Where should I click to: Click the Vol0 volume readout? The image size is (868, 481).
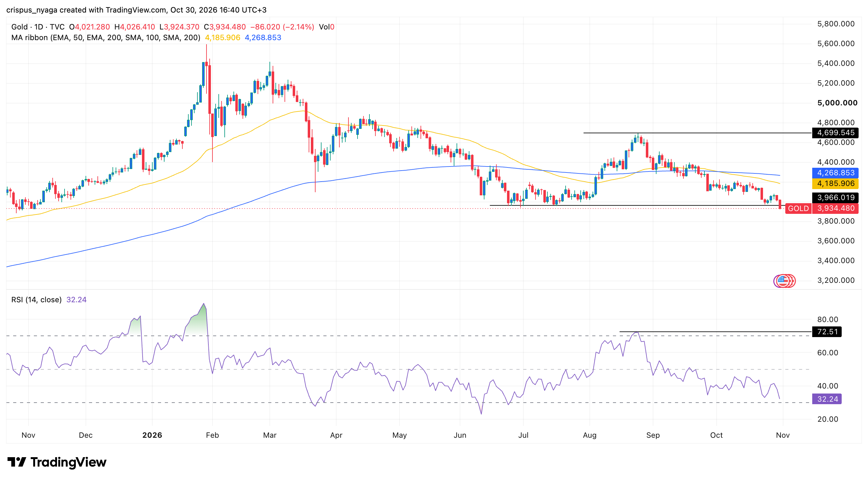[x=327, y=27]
